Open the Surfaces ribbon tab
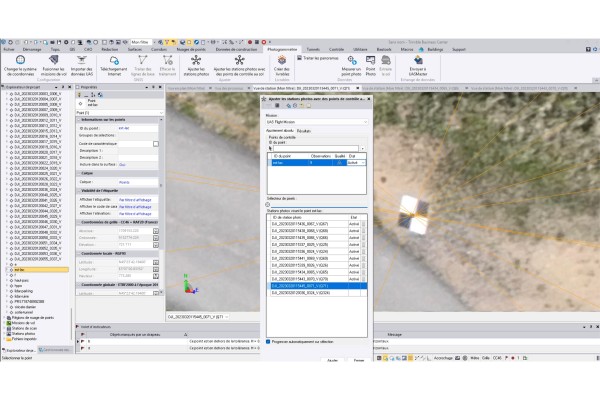This screenshot has height=400, width=600. pos(135,49)
